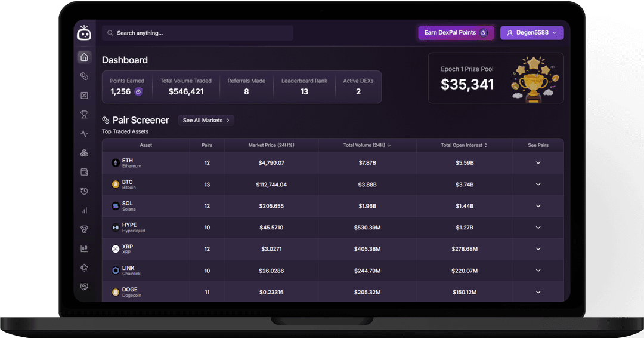Open the history clock icon in the sidebar
Viewport: 644px width, 338px height.
pyautogui.click(x=84, y=191)
